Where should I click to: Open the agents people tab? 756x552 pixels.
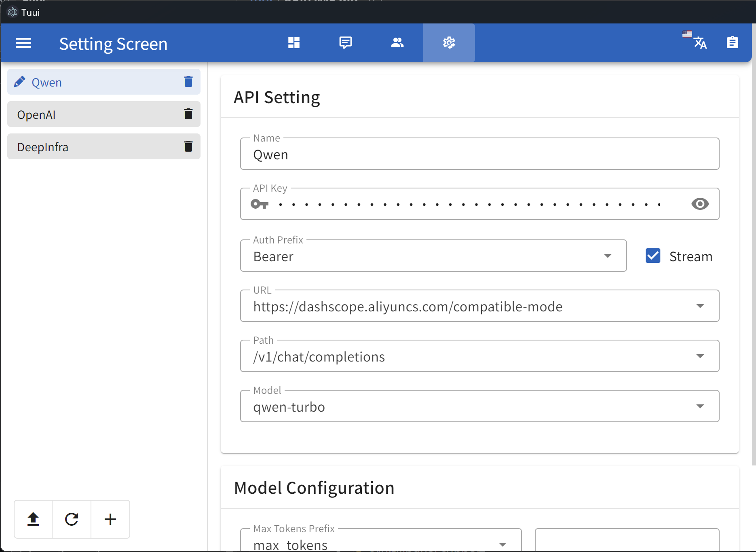coord(397,42)
